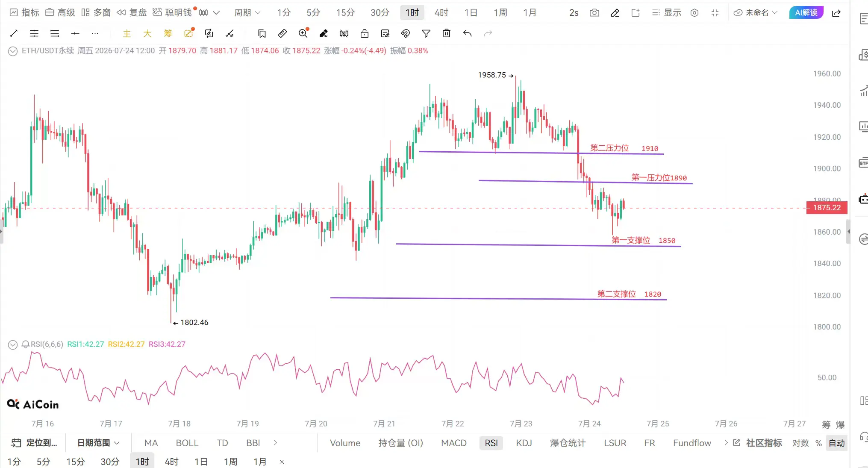Activate the magnifier zoom-in tool
Image resolution: width=868 pixels, height=468 pixels.
pos(303,33)
